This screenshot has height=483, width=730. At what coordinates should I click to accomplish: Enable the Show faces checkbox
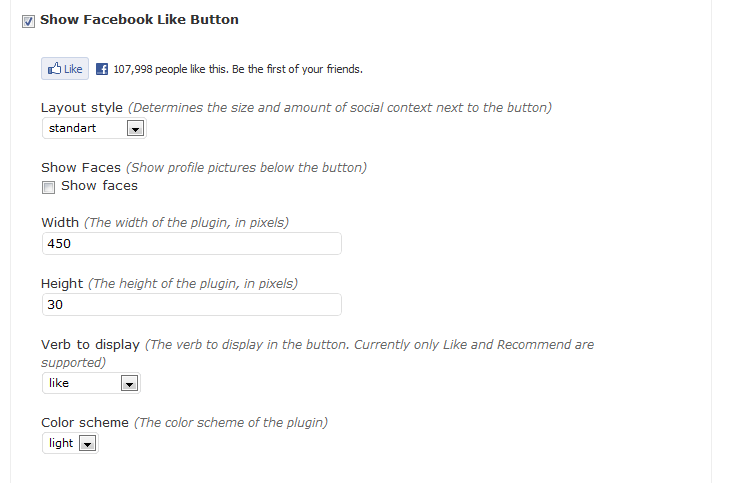pyautogui.click(x=48, y=187)
